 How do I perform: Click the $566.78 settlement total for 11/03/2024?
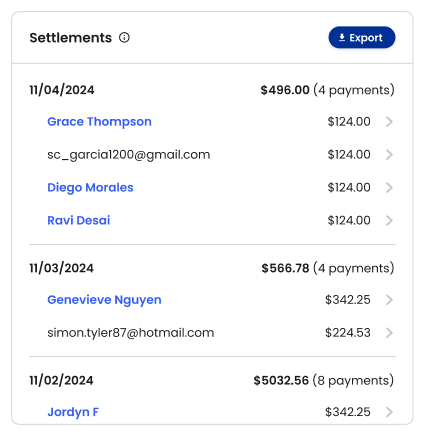pyautogui.click(x=285, y=268)
